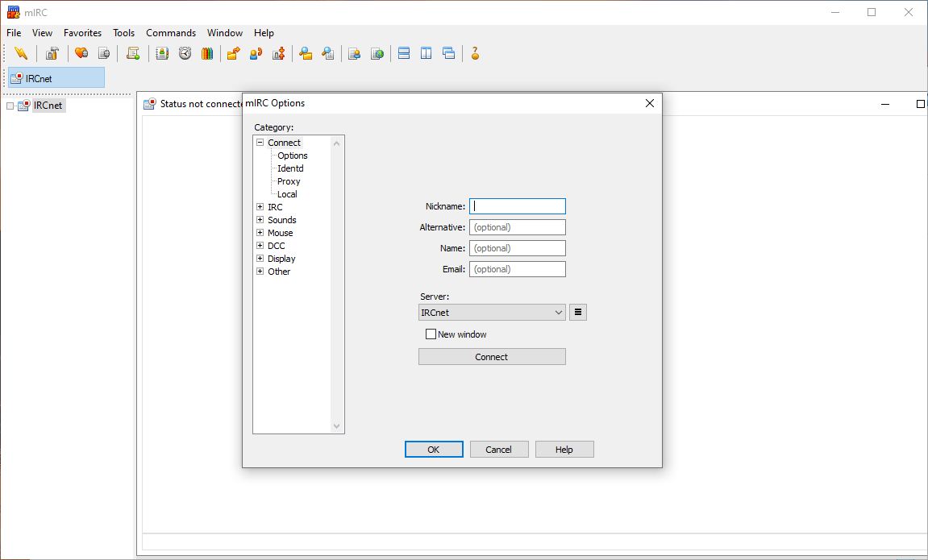Open Options via the hammer toolbar icon

[52, 53]
